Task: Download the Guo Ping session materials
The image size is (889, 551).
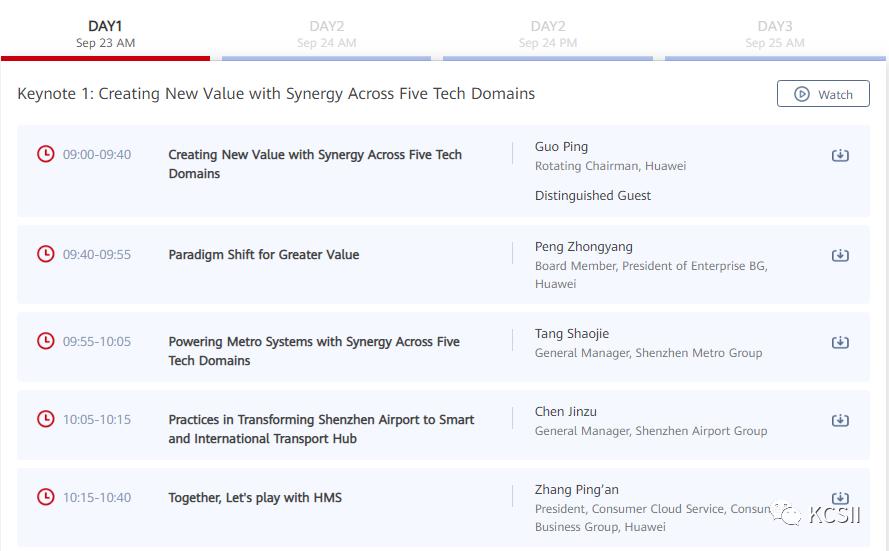Action: click(x=840, y=155)
